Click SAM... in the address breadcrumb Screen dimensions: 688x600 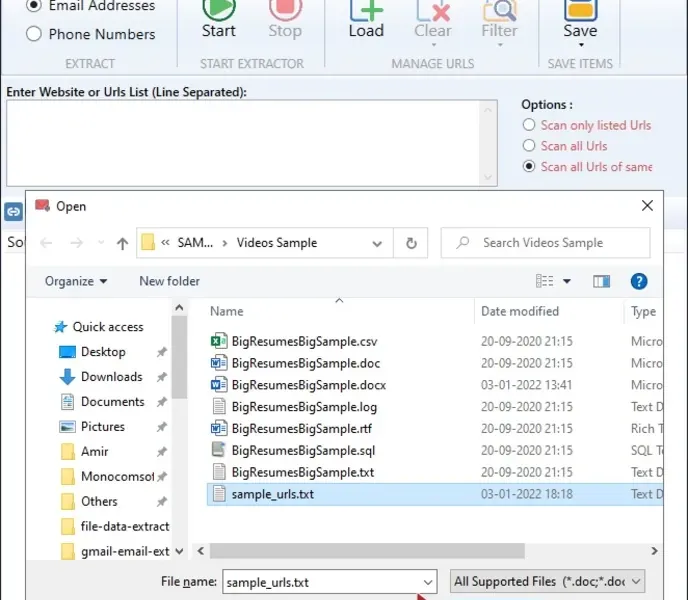point(195,243)
